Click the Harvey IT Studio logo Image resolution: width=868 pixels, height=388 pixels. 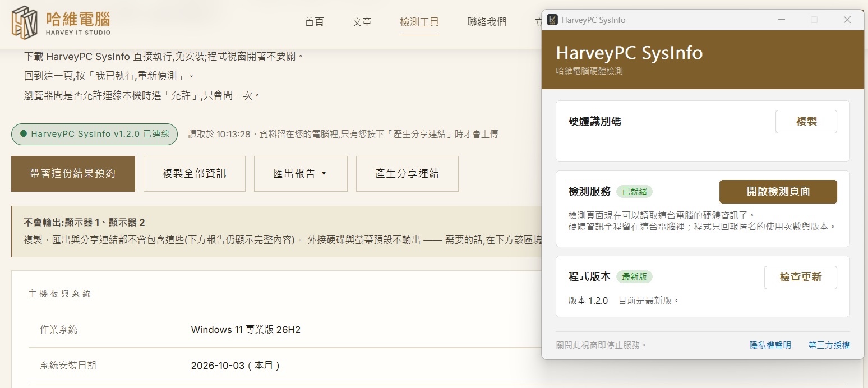[x=61, y=24]
